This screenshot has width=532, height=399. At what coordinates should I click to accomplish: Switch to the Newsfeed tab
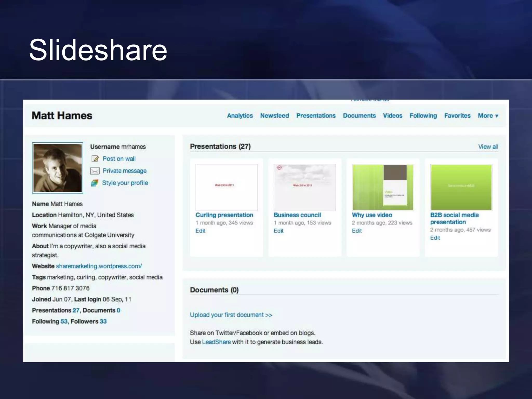pyautogui.click(x=275, y=116)
